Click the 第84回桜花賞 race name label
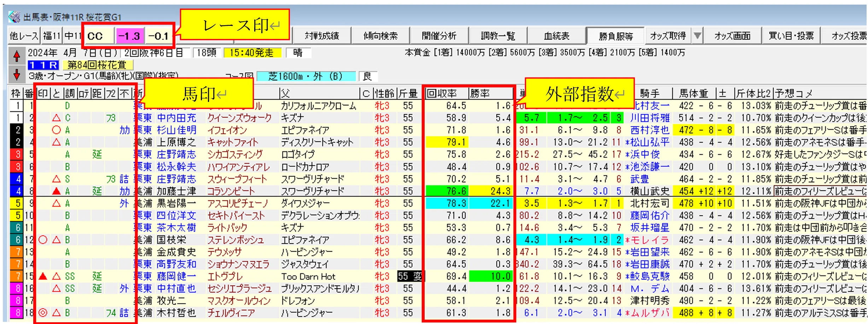 click(x=97, y=65)
